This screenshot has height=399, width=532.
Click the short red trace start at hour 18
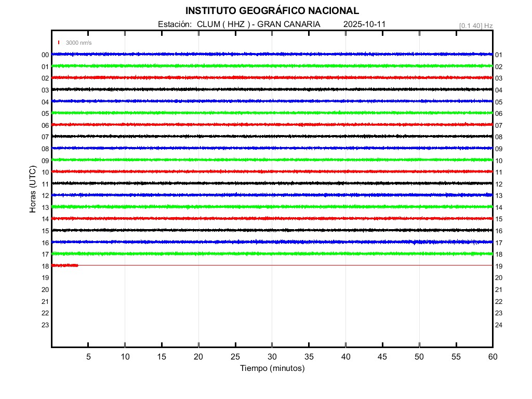click(x=65, y=265)
